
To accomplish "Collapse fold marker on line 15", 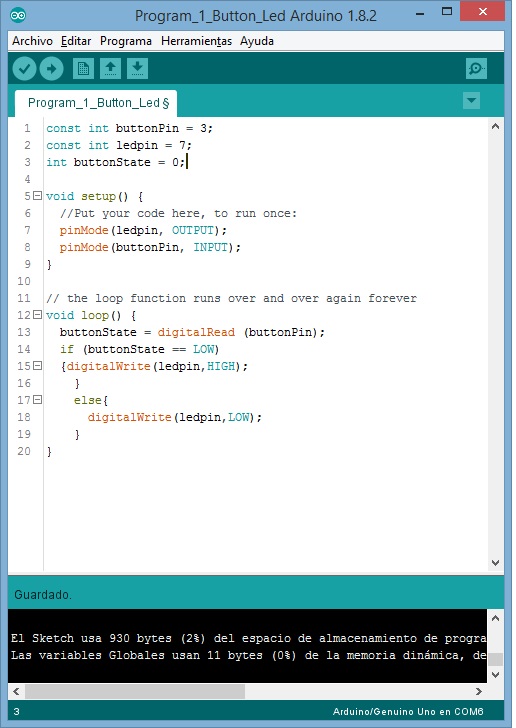I will [38, 365].
